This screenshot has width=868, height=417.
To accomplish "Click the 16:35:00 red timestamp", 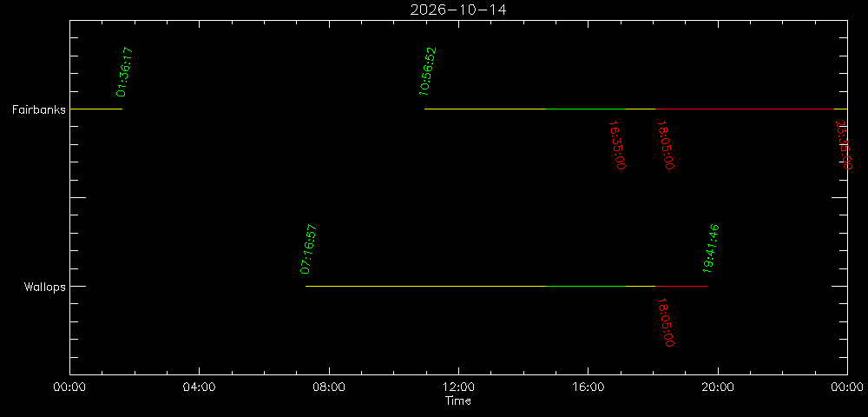I will click(616, 145).
